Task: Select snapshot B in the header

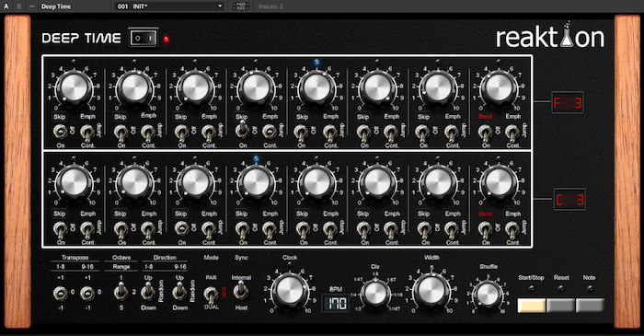Action: click(x=19, y=6)
